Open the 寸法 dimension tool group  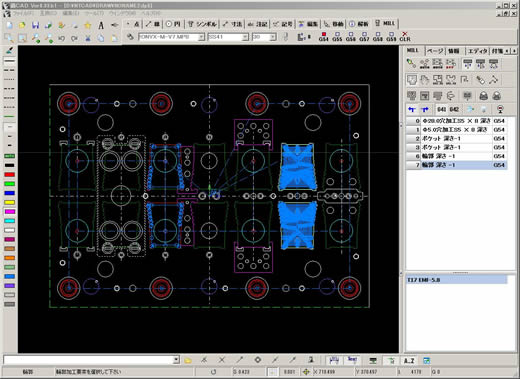click(x=232, y=24)
